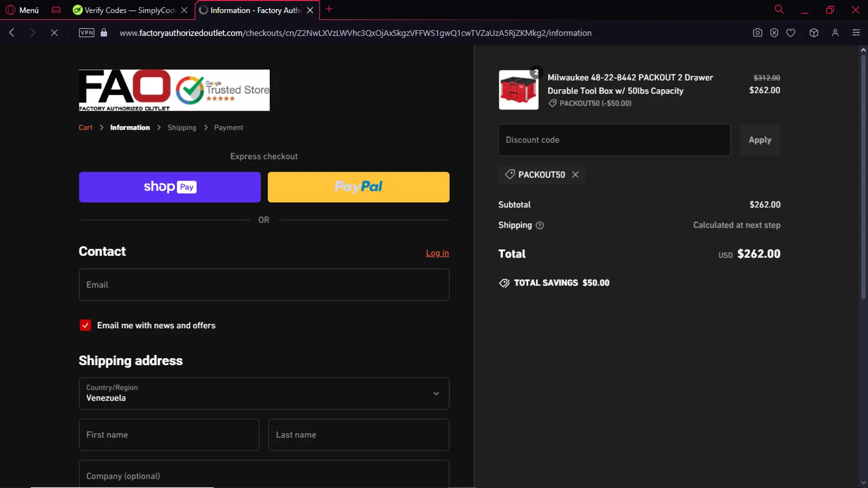868x488 pixels.
Task: Click the TOTAL SAVINGS $50.00 text
Action: pos(561,282)
